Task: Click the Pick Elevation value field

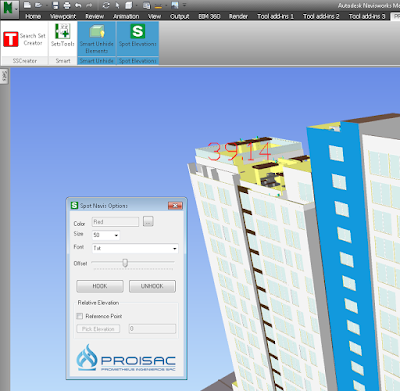Action: click(x=152, y=329)
